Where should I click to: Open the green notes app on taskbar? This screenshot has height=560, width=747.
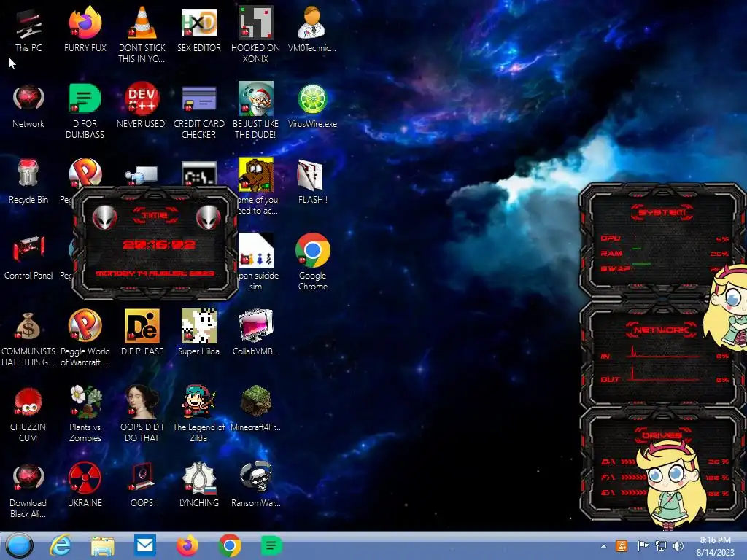click(271, 545)
